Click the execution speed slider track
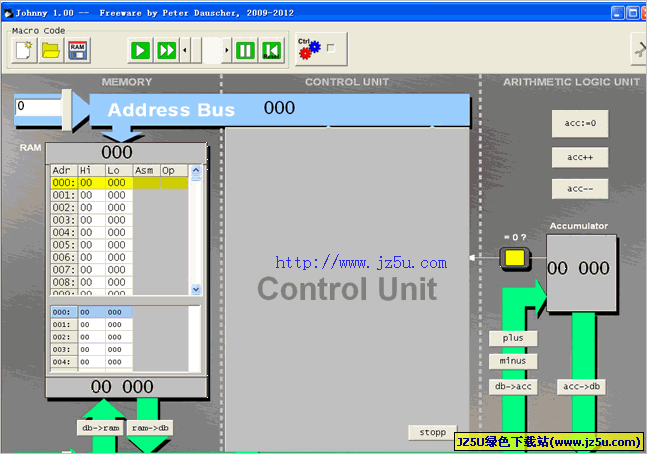The height and width of the screenshot is (454, 647). (206, 50)
